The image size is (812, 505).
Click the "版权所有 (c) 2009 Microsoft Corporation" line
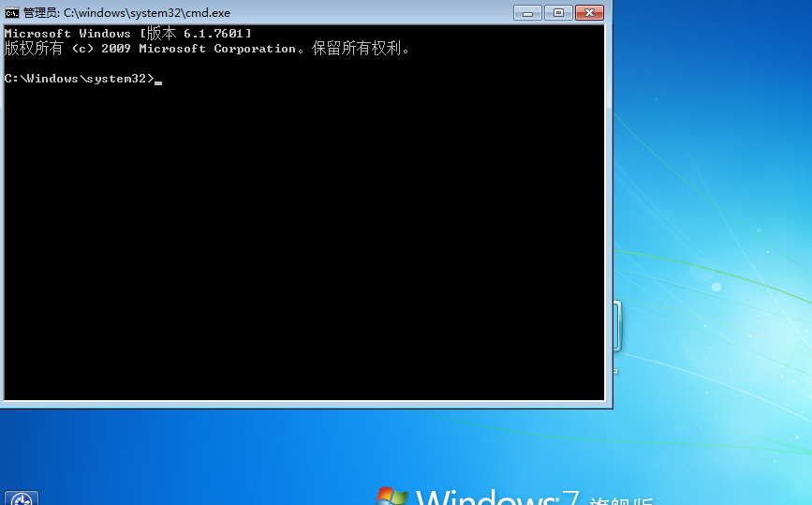point(207,49)
